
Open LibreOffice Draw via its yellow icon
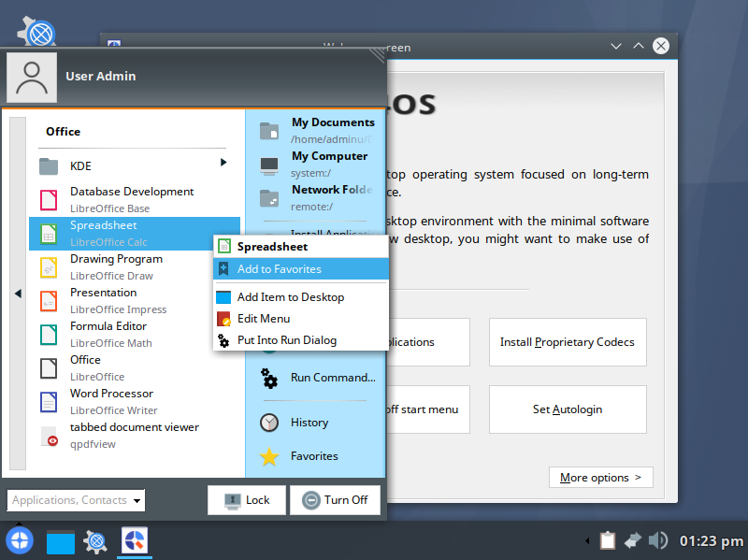pos(49,267)
